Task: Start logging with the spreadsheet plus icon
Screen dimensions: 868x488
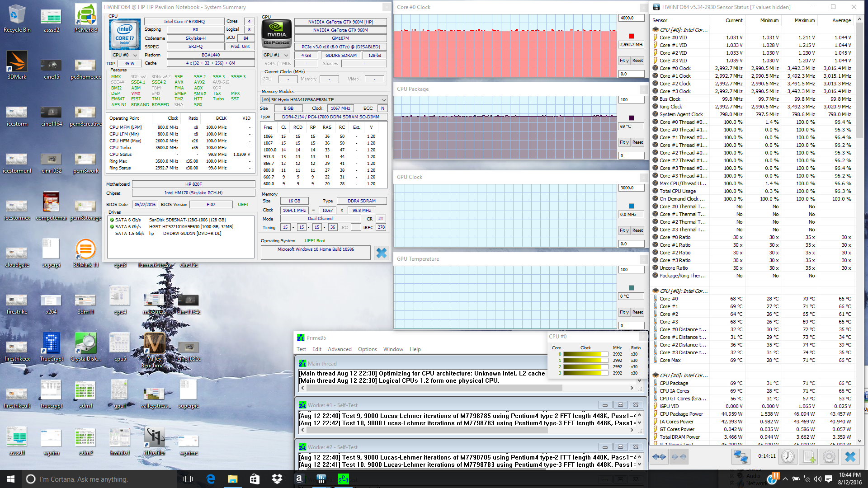Action: (809, 456)
